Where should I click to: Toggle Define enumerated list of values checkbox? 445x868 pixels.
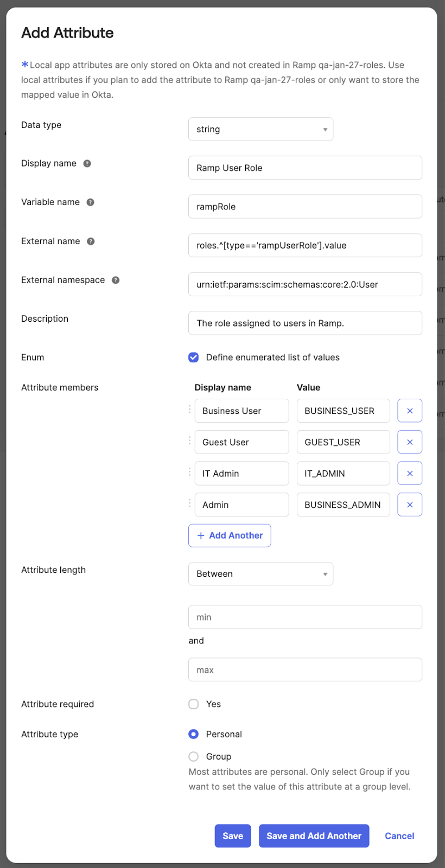click(193, 357)
